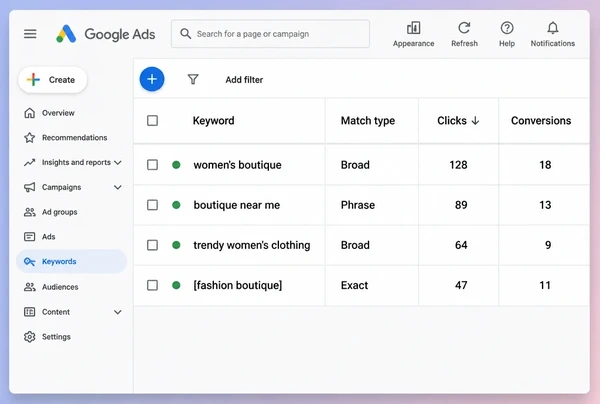Expand the Campaigns section chevron

click(x=118, y=187)
